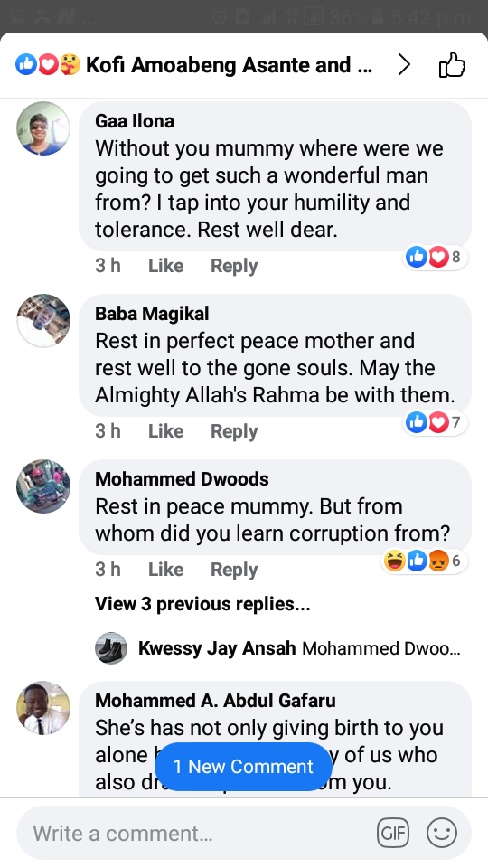Reply to Gaa Ilona's comment
The height and width of the screenshot is (868, 488).
point(234,266)
